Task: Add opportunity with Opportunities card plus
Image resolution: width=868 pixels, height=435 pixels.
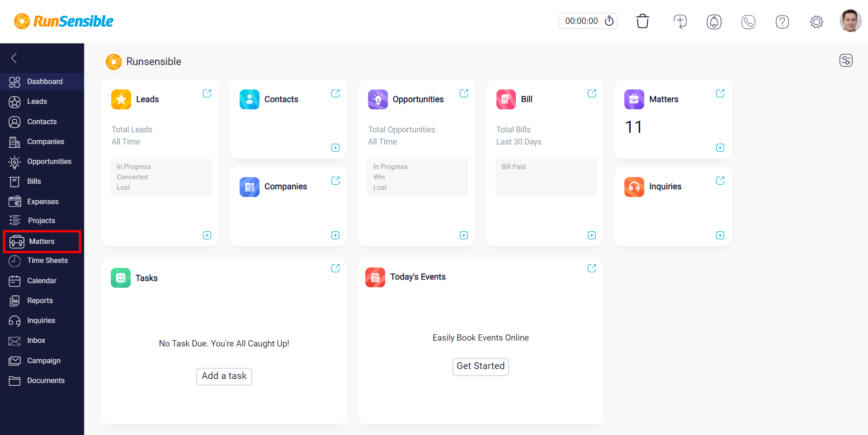Action: [464, 235]
